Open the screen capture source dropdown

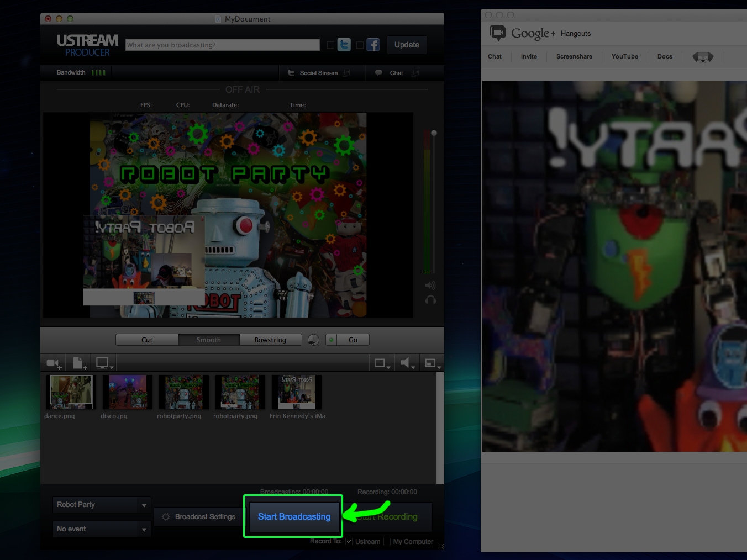coord(104,363)
